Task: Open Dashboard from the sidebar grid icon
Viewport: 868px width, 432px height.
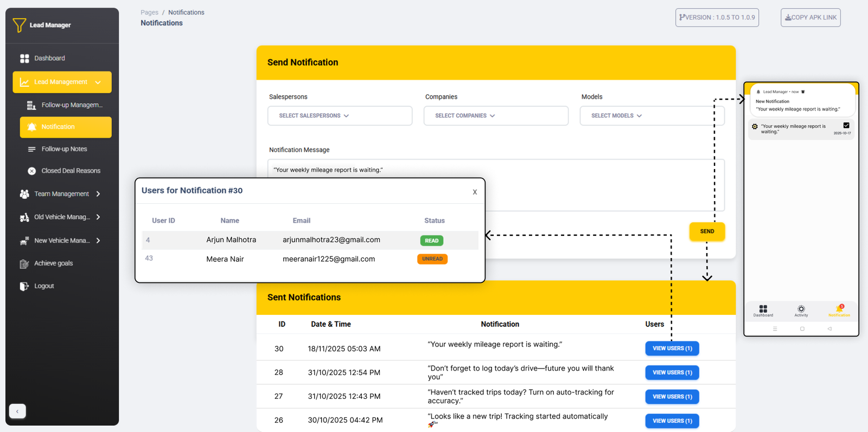Action: click(x=24, y=59)
